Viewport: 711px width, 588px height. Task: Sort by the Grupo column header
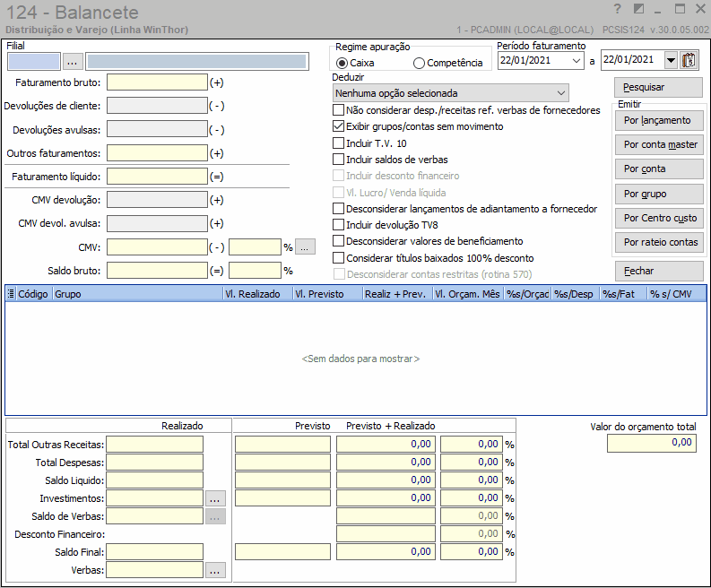tap(138, 294)
